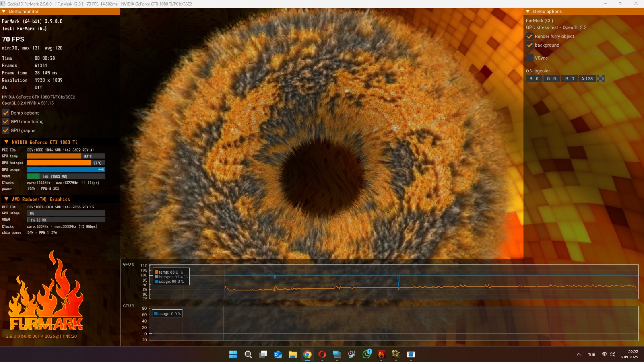
Task: Click the FurMark flame logo
Action: 46,290
